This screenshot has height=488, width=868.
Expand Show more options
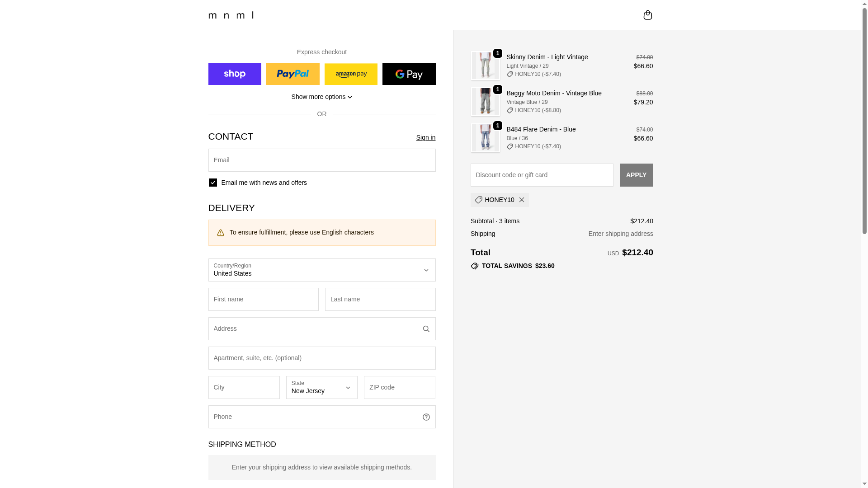coord(322,97)
